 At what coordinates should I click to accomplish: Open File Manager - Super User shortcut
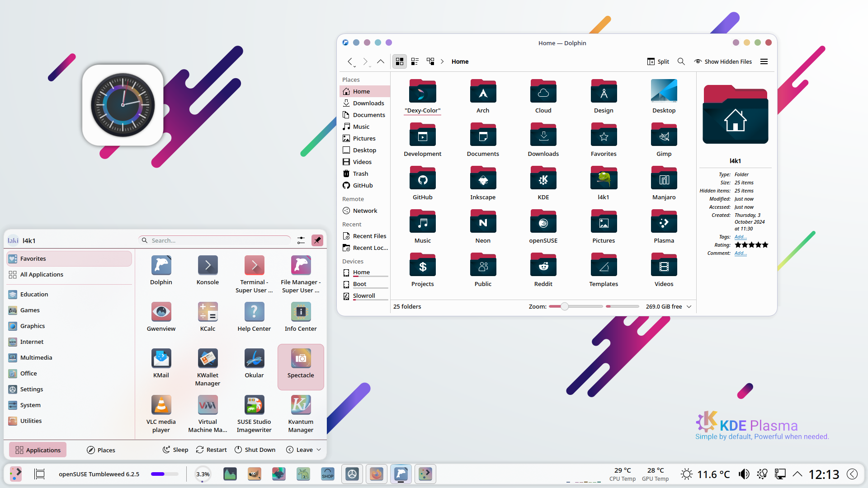[301, 274]
